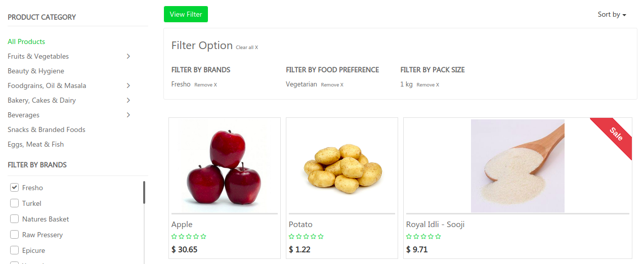
Task: Enable the Natures Basket checkbox
Action: tap(15, 219)
